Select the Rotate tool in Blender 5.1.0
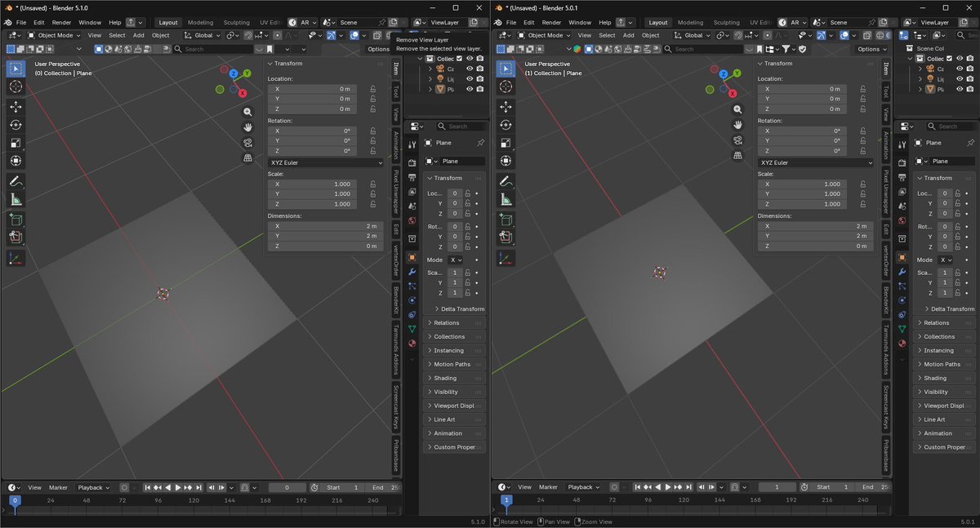The width and height of the screenshot is (980, 528). coord(16,125)
